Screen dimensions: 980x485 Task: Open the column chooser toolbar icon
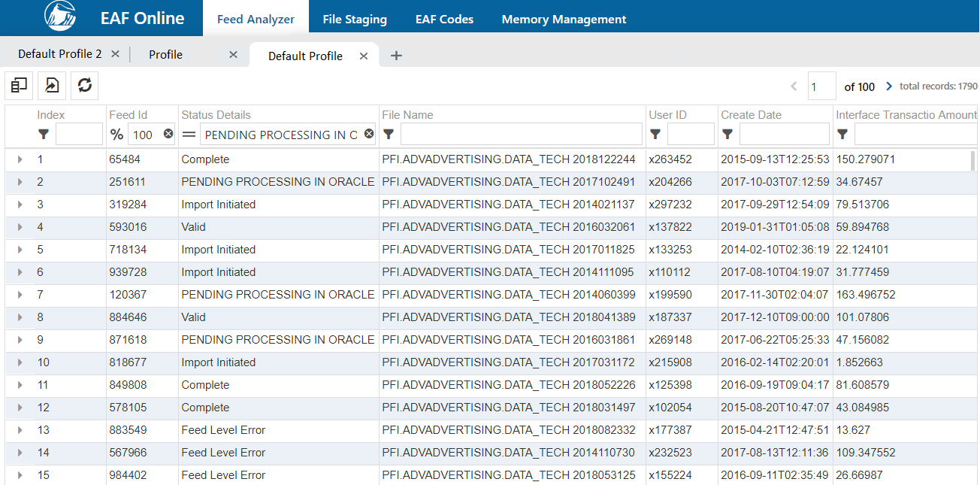click(x=19, y=86)
